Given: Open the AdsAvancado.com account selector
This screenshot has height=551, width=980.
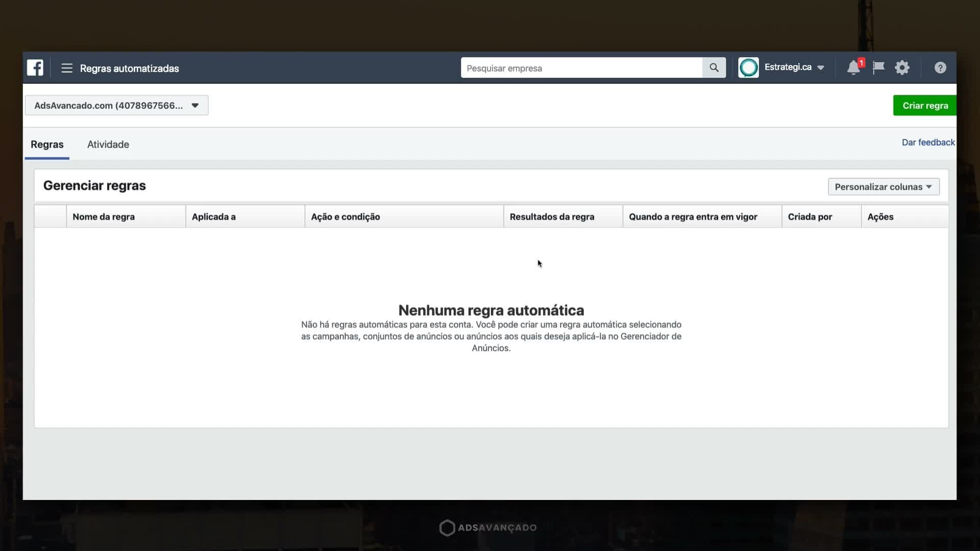Looking at the screenshot, I should [x=117, y=105].
